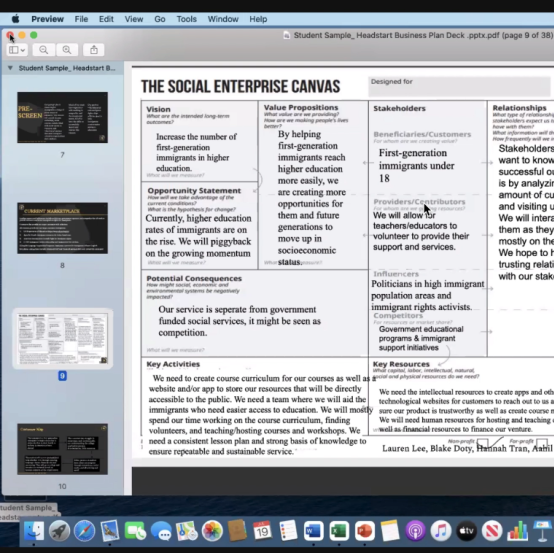Screen dimensions: 554x553
Task: Open Mail stamp icon in dock
Action: pyautogui.click(x=110, y=531)
